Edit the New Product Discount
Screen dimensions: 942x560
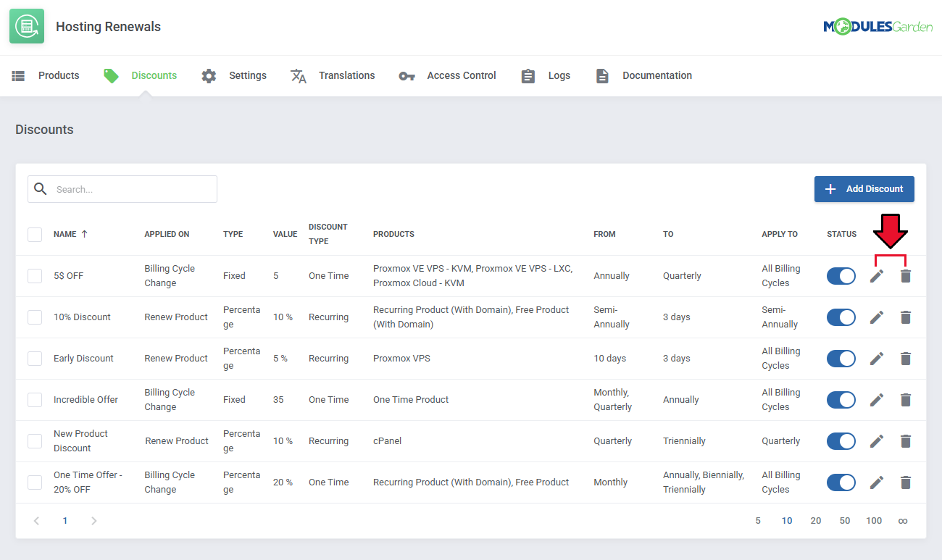click(877, 441)
